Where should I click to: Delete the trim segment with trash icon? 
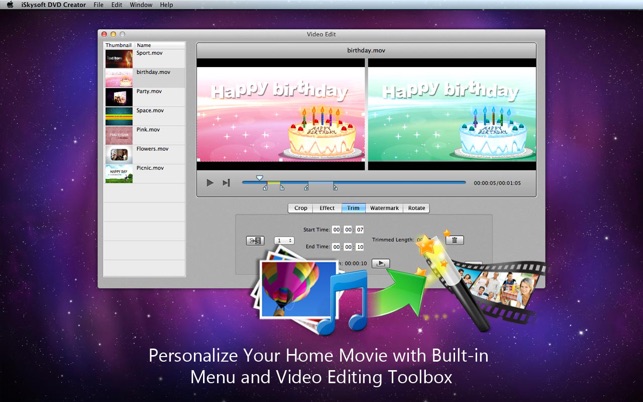pos(454,240)
